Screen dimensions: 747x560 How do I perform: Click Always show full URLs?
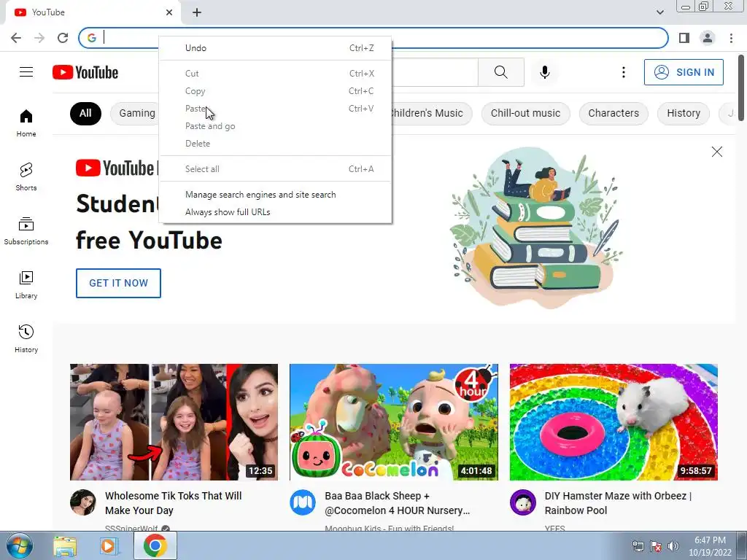(x=275, y=212)
